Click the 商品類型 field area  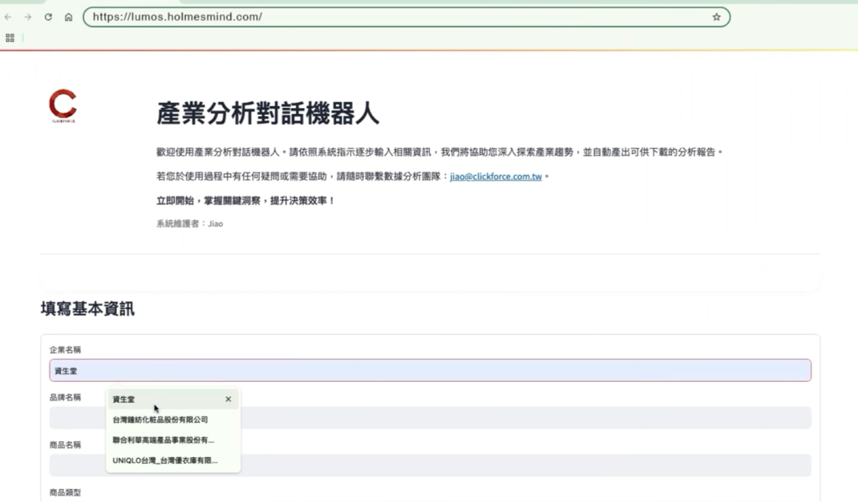pos(67,492)
